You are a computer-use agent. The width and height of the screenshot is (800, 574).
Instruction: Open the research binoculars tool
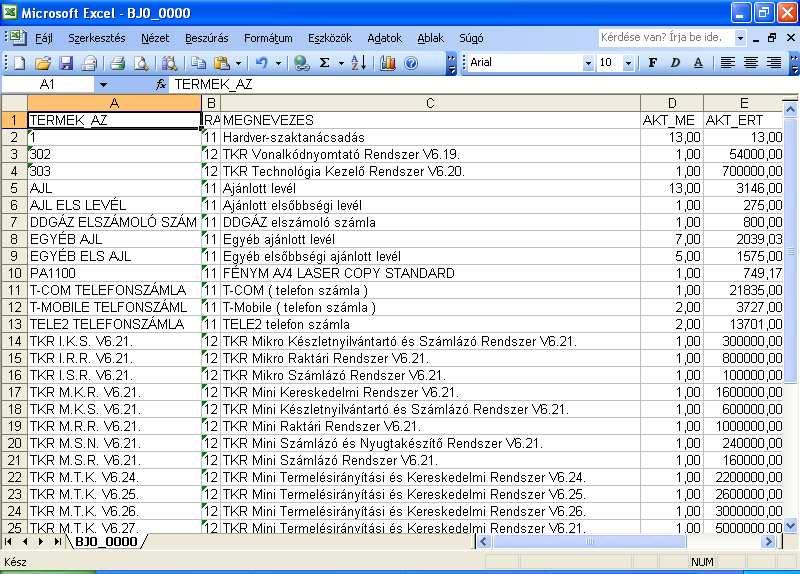coord(169,63)
